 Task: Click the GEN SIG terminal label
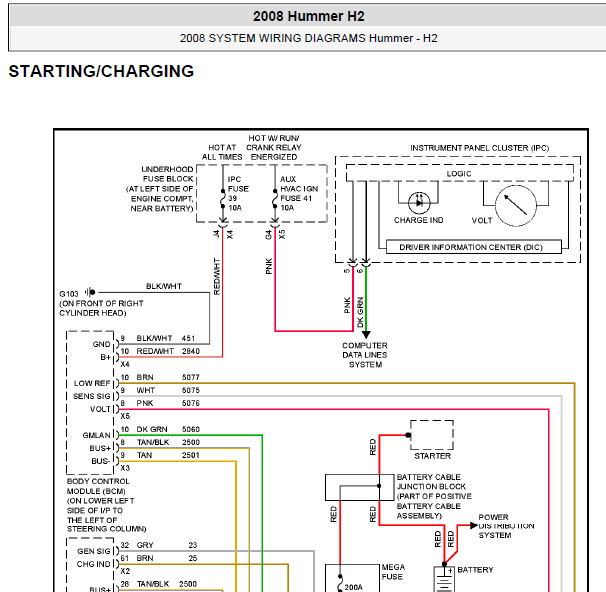(x=94, y=551)
